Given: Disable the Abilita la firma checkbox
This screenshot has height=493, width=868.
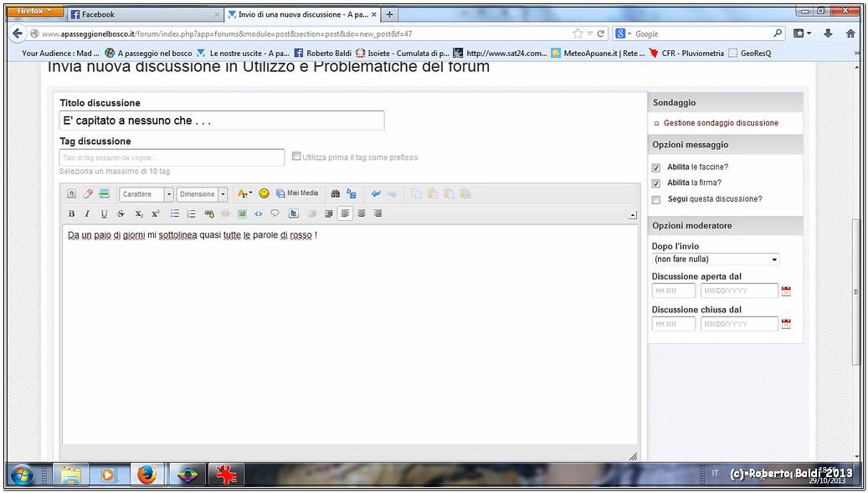Looking at the screenshot, I should 656,183.
